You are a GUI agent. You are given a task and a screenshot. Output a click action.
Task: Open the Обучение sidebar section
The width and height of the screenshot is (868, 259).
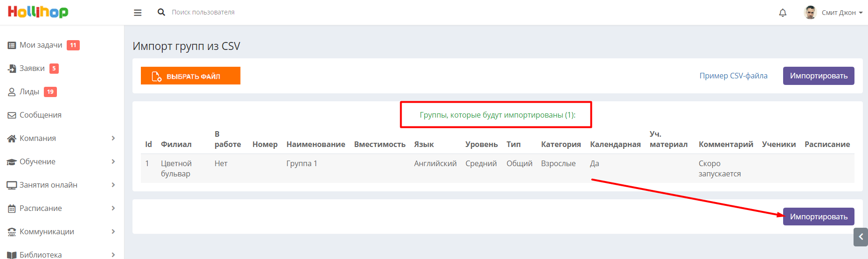tap(37, 161)
